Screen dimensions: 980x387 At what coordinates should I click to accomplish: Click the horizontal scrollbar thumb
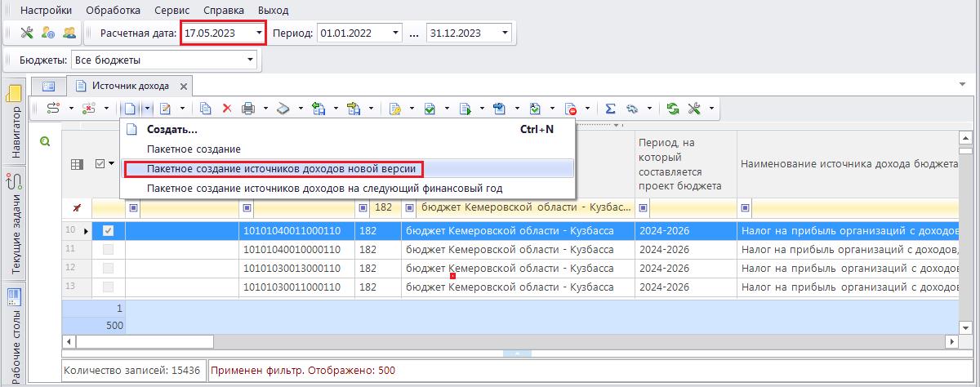coord(145,341)
